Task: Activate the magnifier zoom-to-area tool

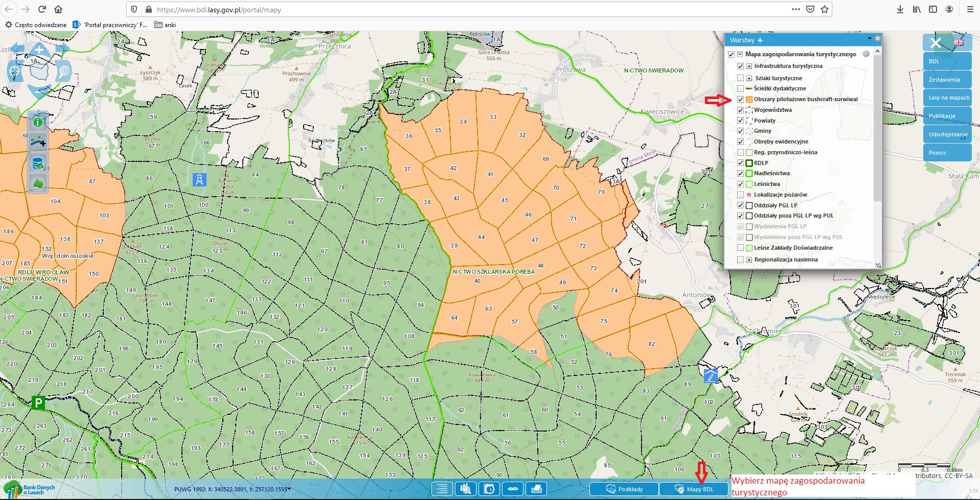Action: (64, 71)
